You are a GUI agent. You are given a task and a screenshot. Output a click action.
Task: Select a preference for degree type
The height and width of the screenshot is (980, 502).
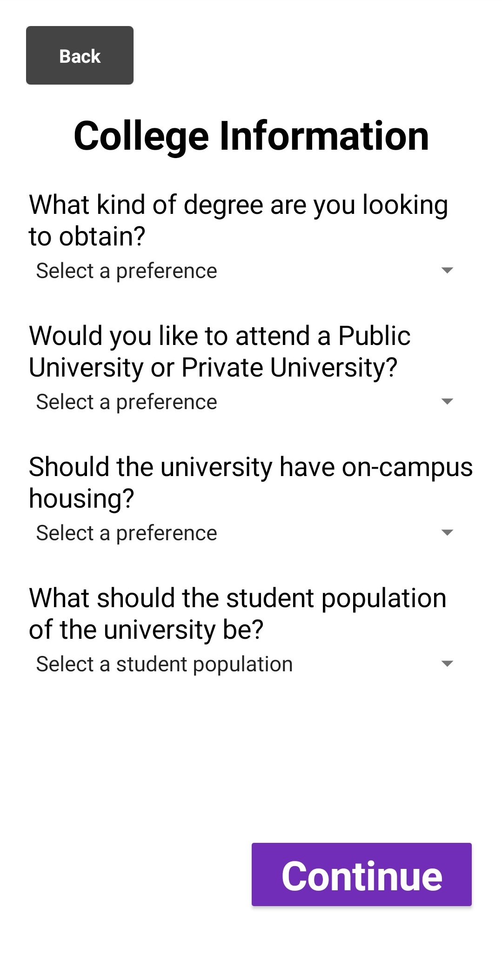pyautogui.click(x=127, y=271)
